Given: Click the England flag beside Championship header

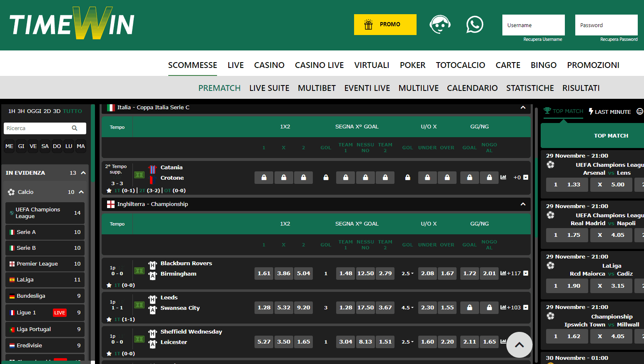Looking at the screenshot, I should [111, 204].
